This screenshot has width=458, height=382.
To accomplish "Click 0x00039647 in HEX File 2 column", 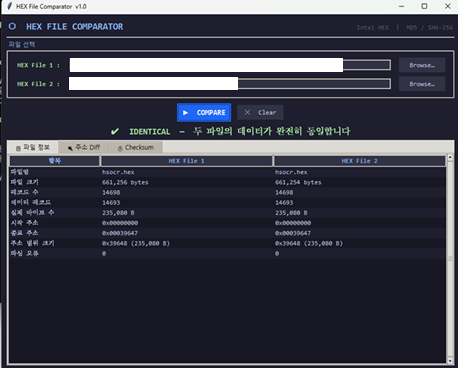I will point(293,233).
